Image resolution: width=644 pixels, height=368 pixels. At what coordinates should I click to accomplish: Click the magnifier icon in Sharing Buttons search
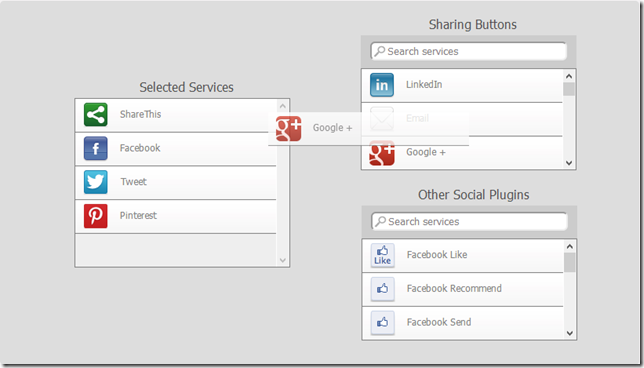(x=380, y=51)
